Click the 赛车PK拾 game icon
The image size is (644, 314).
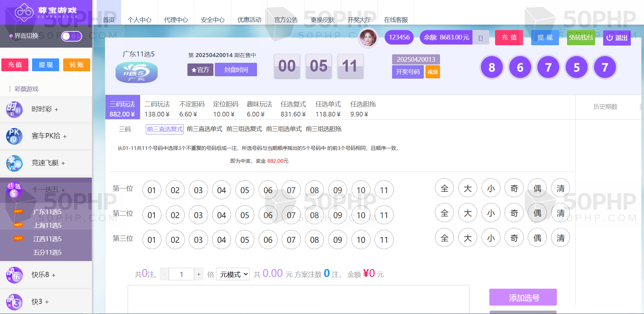pyautogui.click(x=14, y=136)
